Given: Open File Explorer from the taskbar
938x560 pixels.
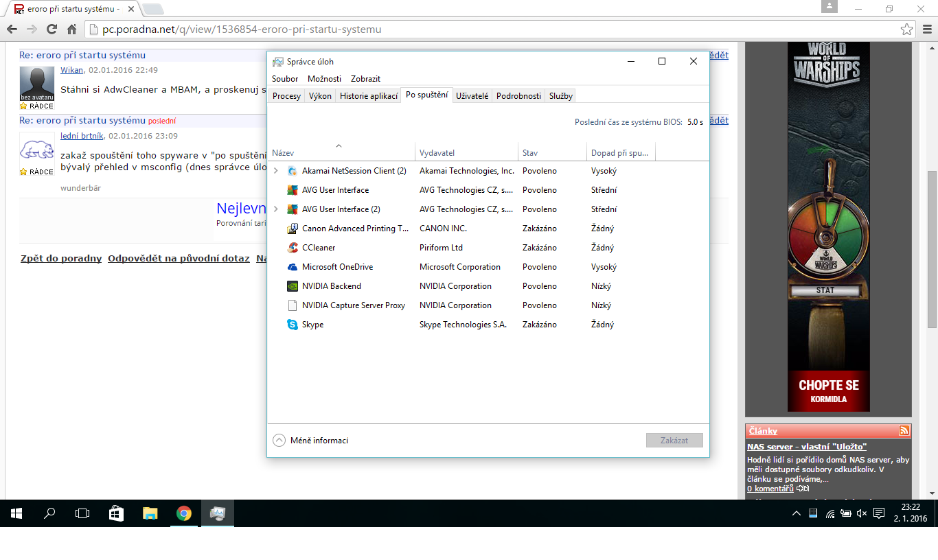Looking at the screenshot, I should [x=150, y=513].
